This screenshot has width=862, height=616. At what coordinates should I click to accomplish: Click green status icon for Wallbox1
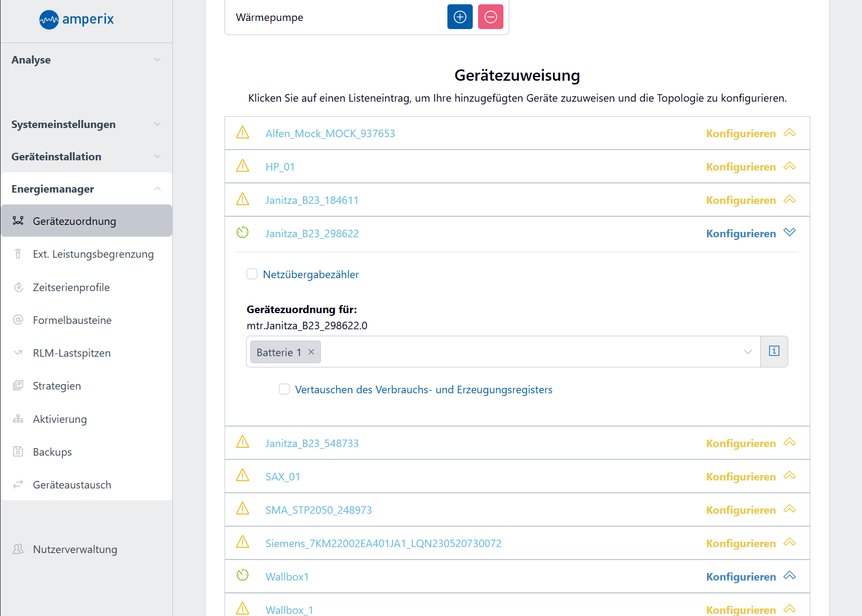(x=243, y=576)
